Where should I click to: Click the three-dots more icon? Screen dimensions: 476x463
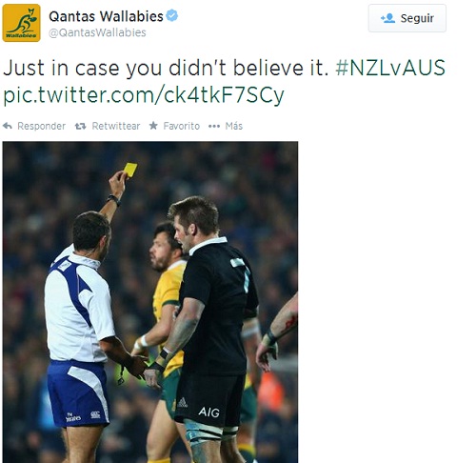[214, 127]
